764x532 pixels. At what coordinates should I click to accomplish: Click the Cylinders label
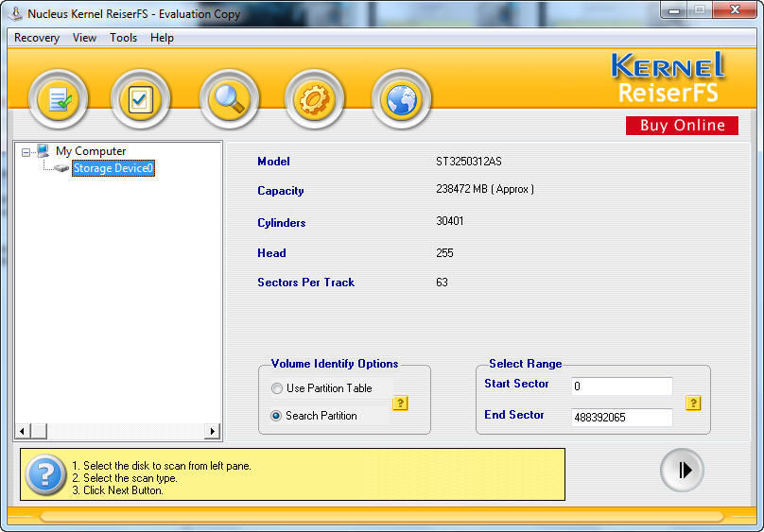coord(282,223)
